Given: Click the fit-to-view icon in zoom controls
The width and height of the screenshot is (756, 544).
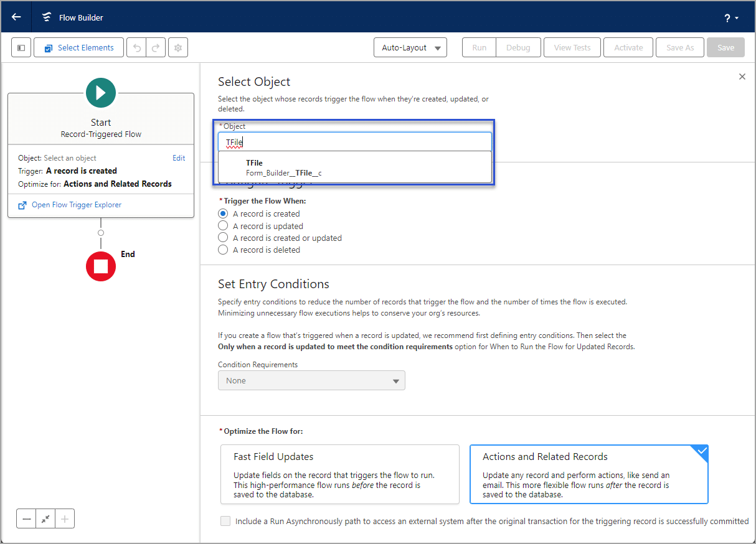Looking at the screenshot, I should (x=45, y=518).
